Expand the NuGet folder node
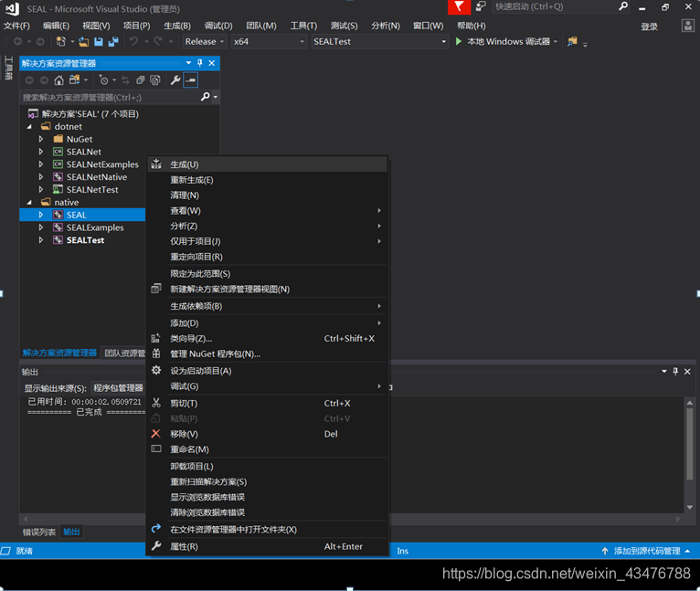 click(41, 139)
